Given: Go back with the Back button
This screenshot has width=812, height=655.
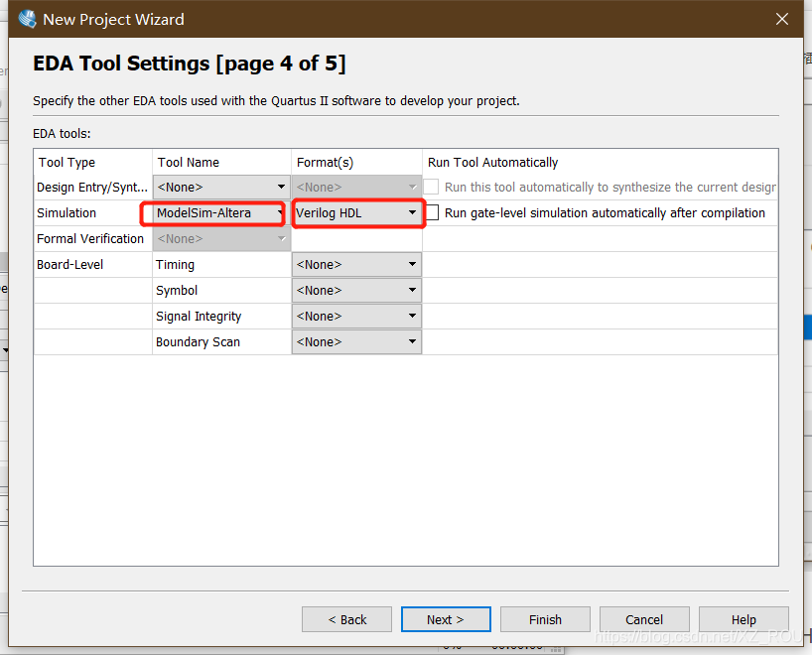Looking at the screenshot, I should tap(347, 620).
